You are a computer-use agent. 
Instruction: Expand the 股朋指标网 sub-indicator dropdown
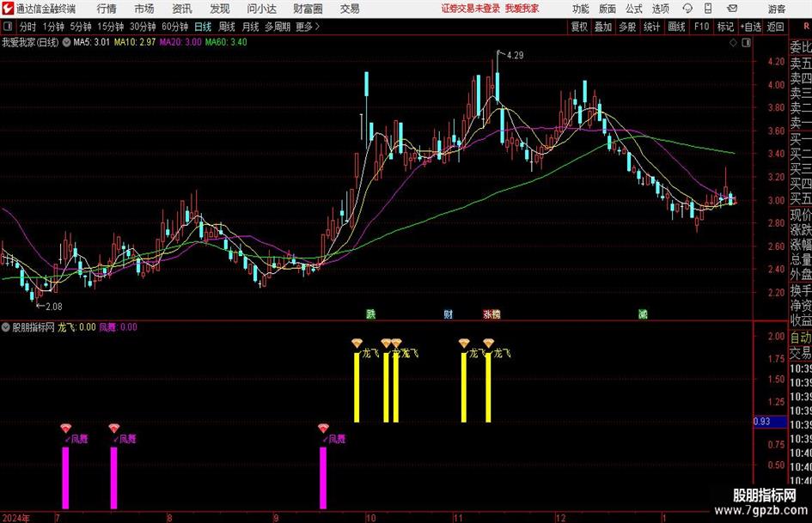pyautogui.click(x=6, y=327)
